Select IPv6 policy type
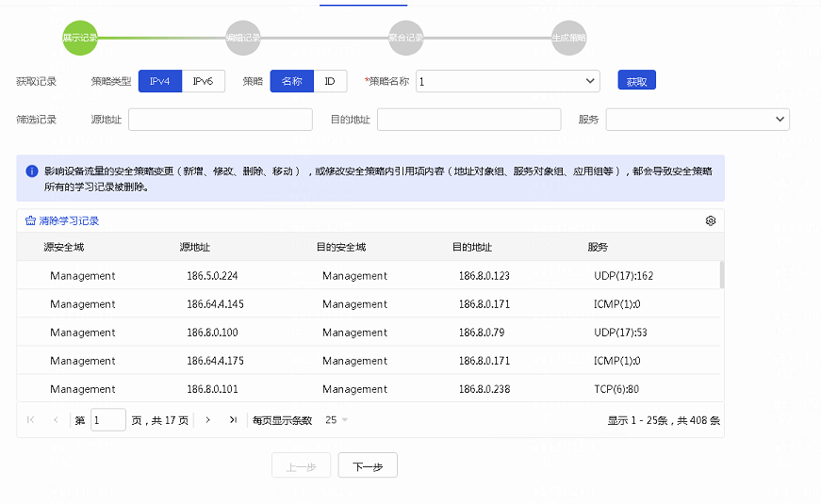The width and height of the screenshot is (821, 504). 203,81
